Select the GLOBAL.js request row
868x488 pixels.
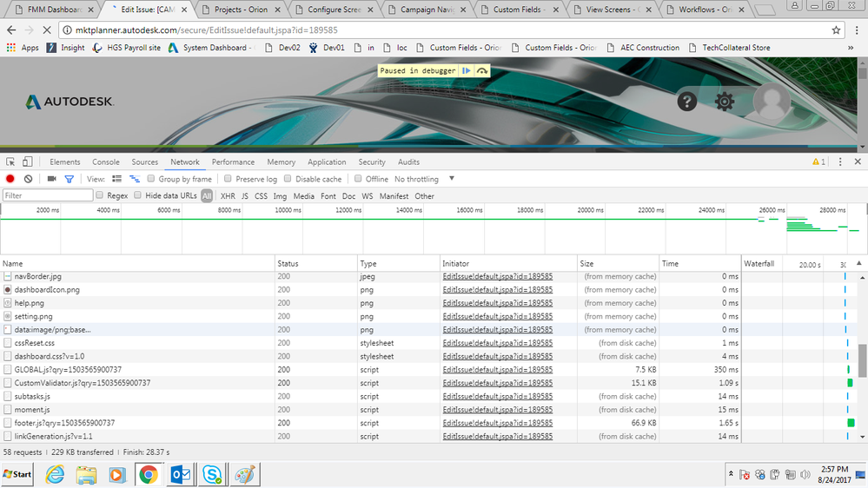pyautogui.click(x=371, y=370)
